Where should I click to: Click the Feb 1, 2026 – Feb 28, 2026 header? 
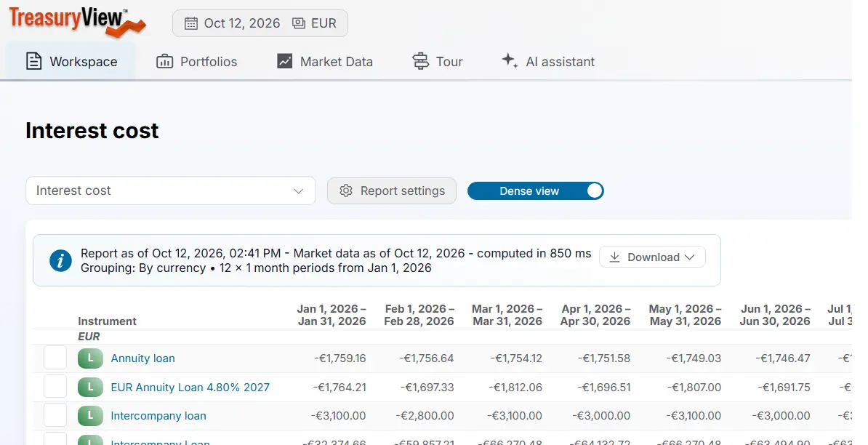pos(419,315)
